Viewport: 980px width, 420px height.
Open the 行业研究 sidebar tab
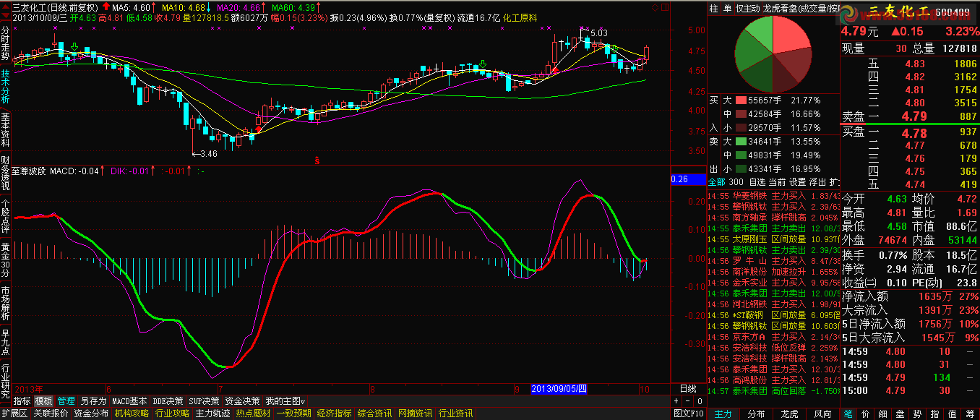click(x=6, y=381)
